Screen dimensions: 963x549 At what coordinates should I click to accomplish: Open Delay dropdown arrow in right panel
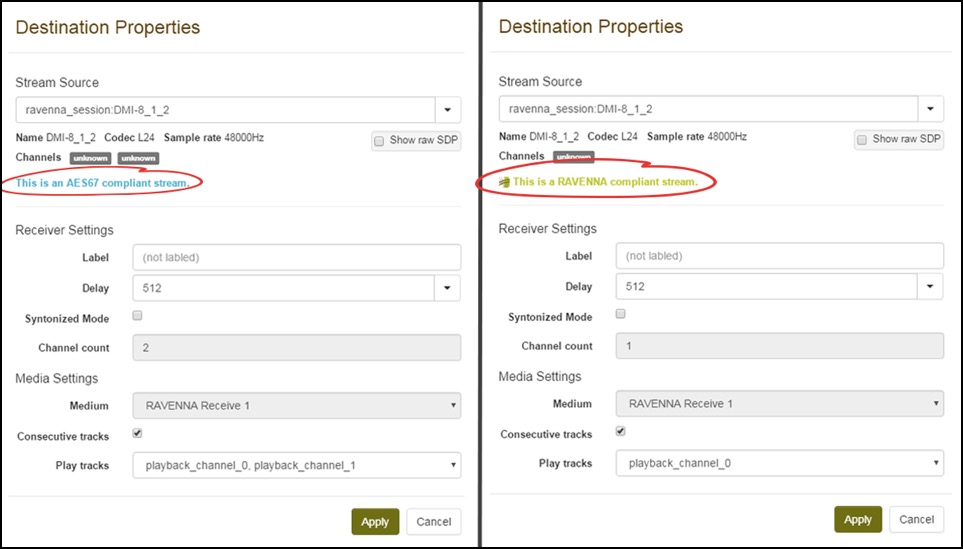[x=930, y=286]
